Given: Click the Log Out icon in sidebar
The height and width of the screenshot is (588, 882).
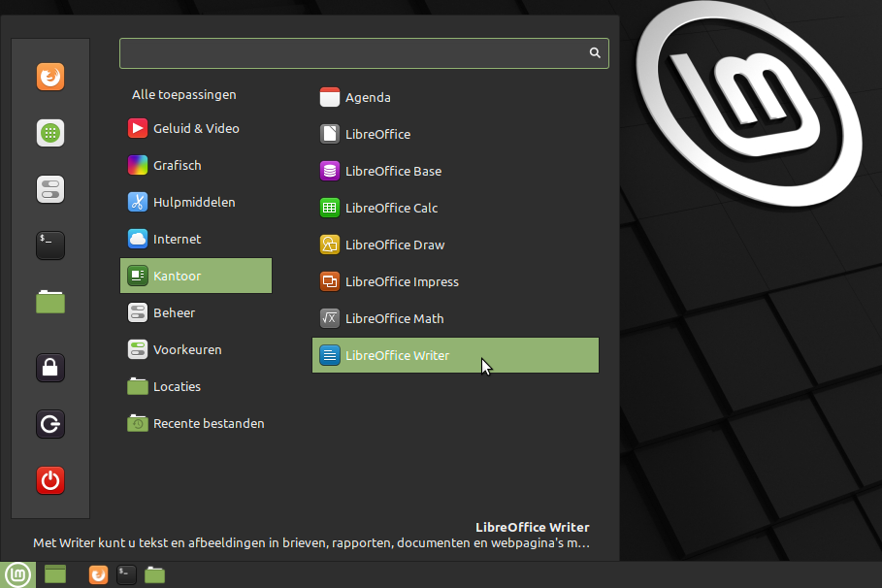Looking at the screenshot, I should pos(50,424).
